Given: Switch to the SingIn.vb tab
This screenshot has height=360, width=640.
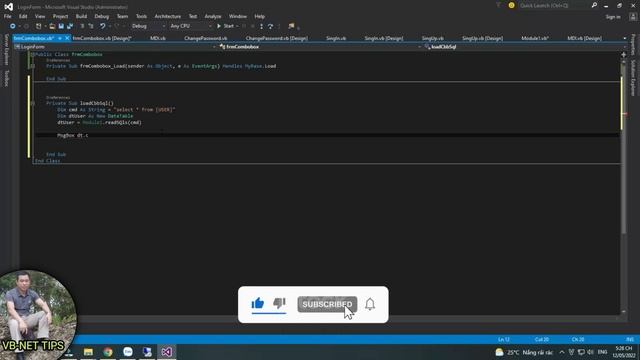Looking at the screenshot, I should point(336,38).
